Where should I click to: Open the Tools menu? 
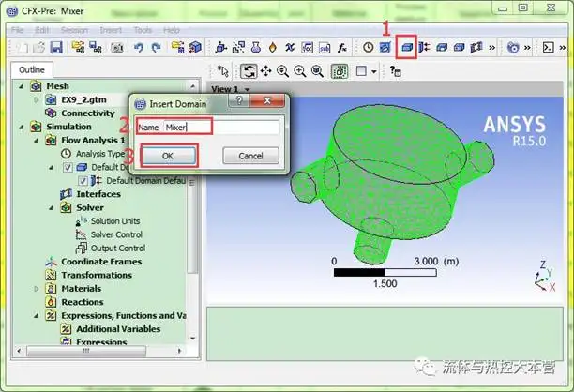click(x=143, y=30)
